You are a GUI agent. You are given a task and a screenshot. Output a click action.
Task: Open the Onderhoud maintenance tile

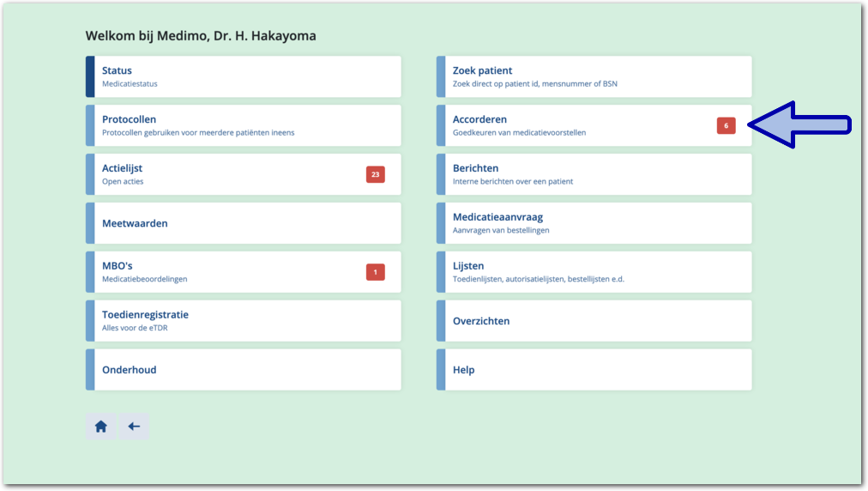244,370
